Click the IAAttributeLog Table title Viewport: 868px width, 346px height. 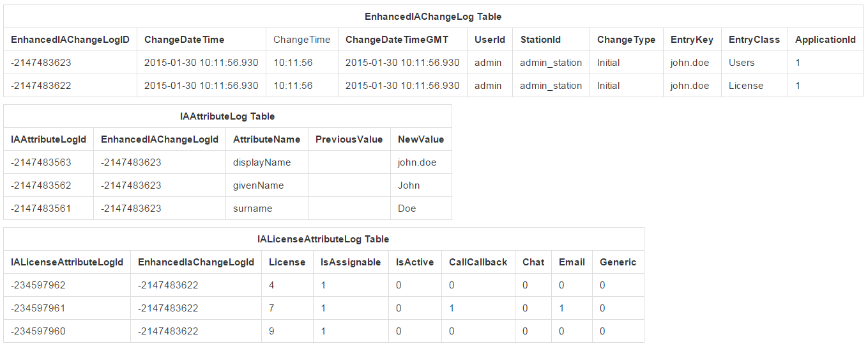[227, 116]
